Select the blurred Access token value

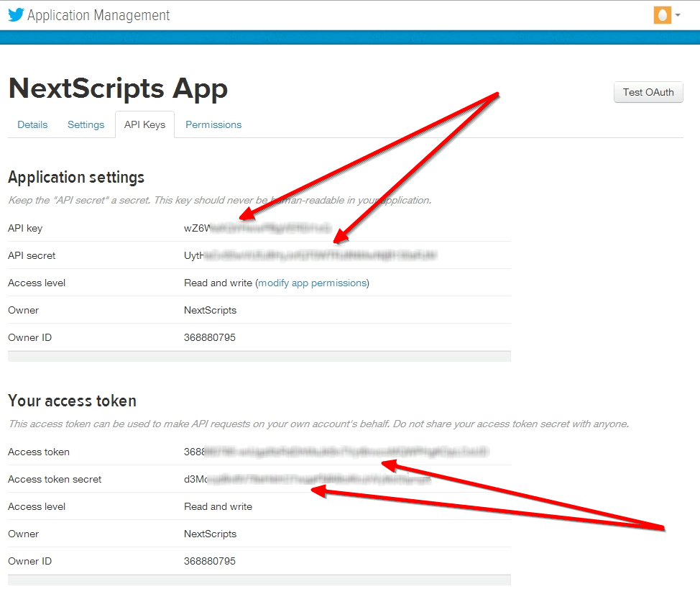coord(336,452)
